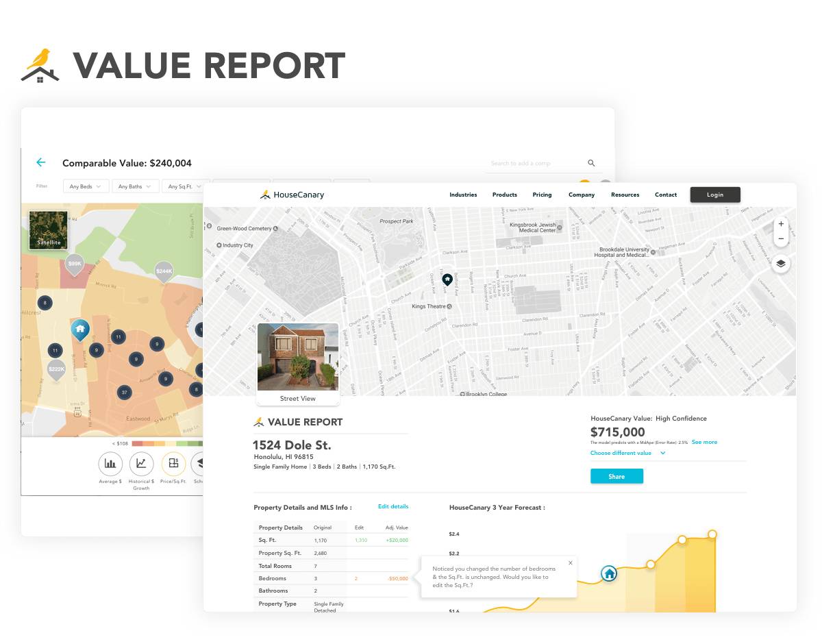Click the Property Sq. Ft. value 2,680
The width and height of the screenshot is (822, 644).
pos(320,553)
